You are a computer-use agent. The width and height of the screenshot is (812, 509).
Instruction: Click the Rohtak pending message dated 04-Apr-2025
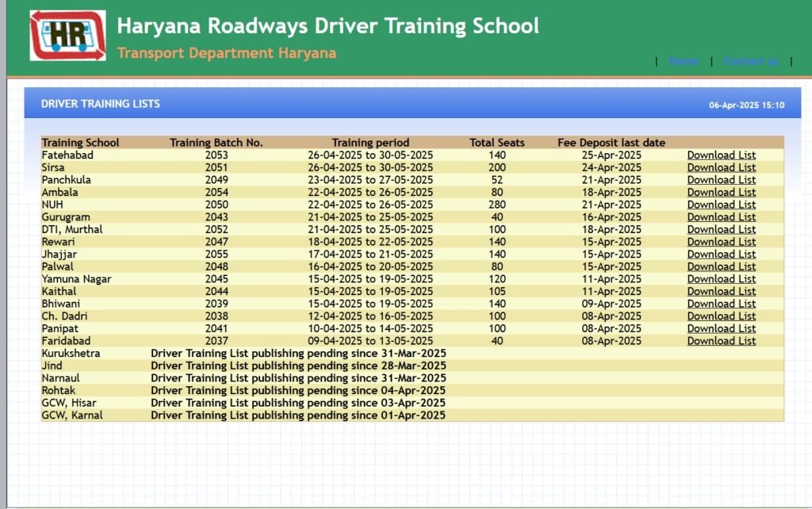[298, 391]
